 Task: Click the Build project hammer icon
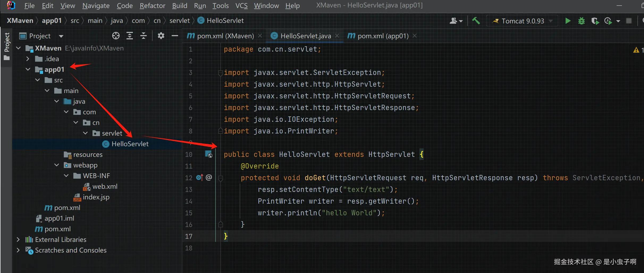click(x=476, y=21)
